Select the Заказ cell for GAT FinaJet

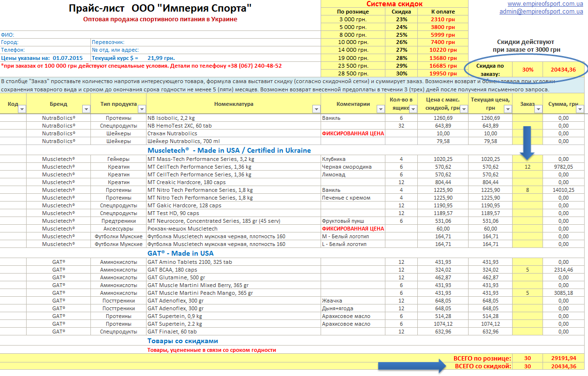[x=528, y=332]
